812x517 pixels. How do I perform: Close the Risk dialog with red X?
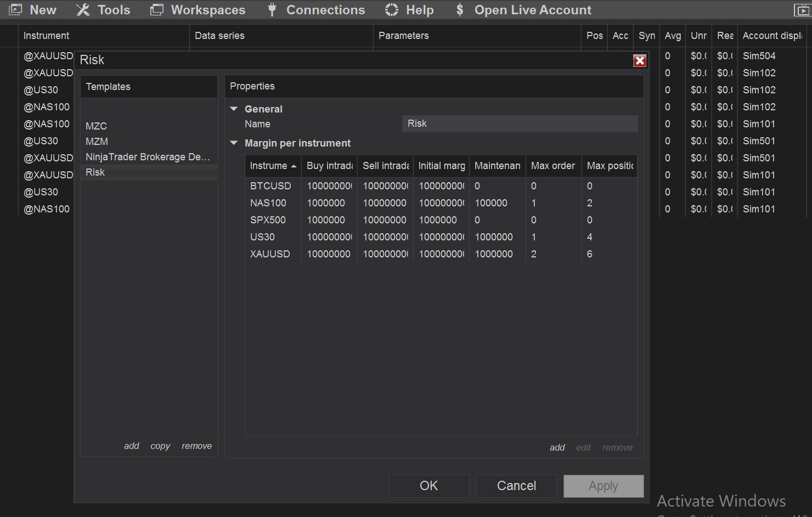point(639,60)
